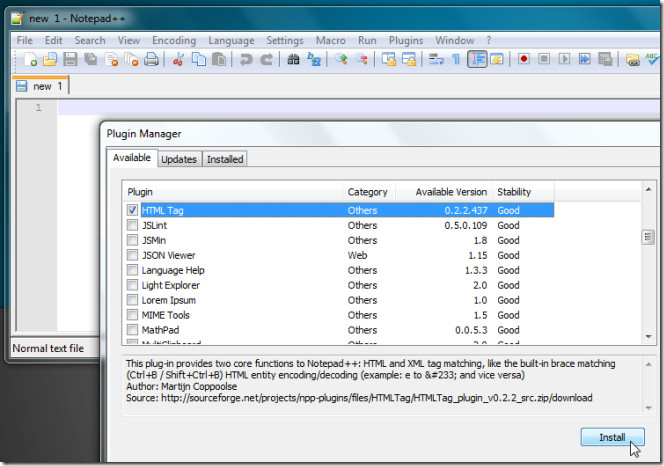Open the File menu
Screen dimensions: 664x466
point(25,40)
